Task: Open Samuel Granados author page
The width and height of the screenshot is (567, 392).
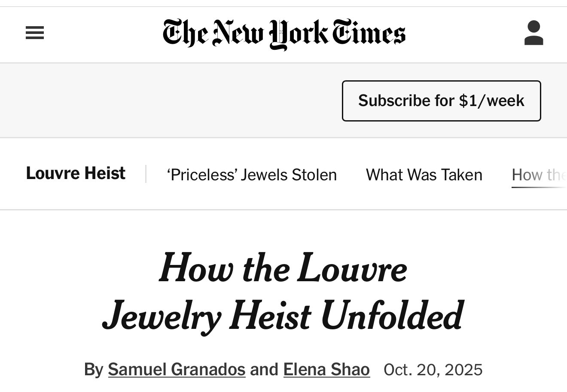Action: click(x=177, y=369)
